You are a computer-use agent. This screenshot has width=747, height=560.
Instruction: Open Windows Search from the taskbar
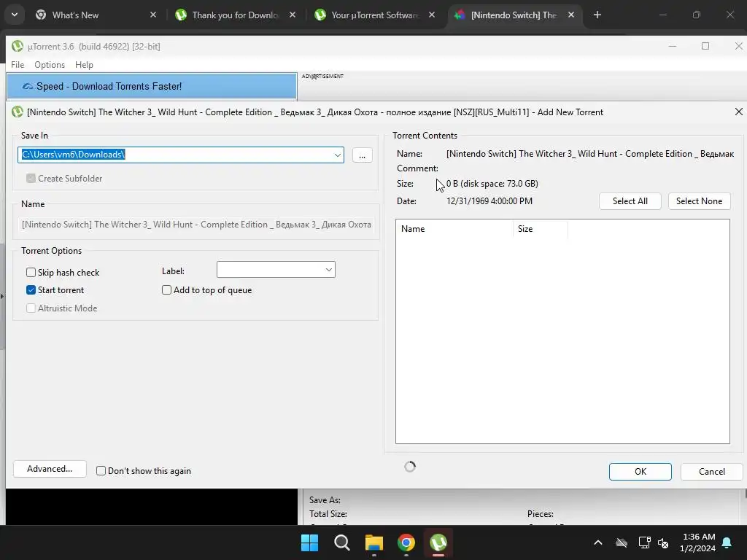[341, 542]
